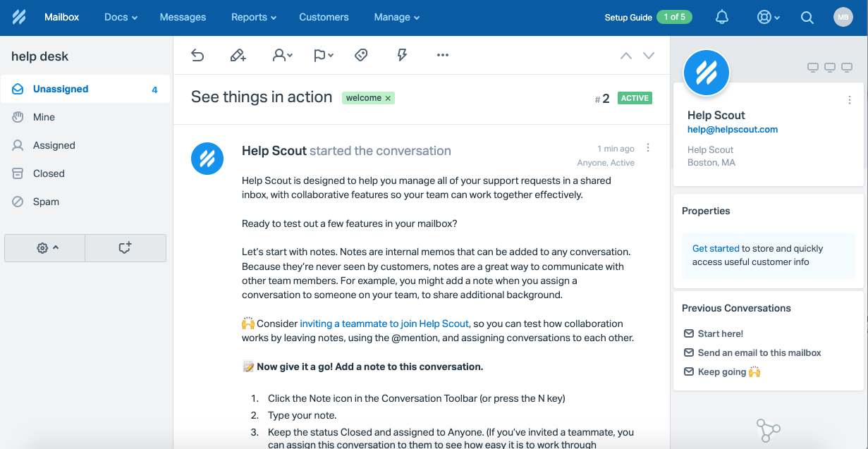Select the Unassigned folder
The height and width of the screenshot is (449, 868).
(85, 89)
